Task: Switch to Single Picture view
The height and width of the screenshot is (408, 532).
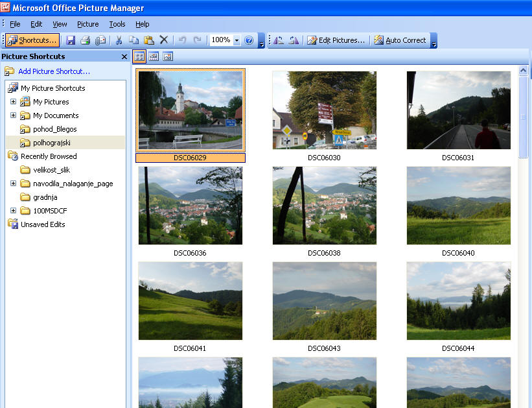Action: click(x=168, y=56)
